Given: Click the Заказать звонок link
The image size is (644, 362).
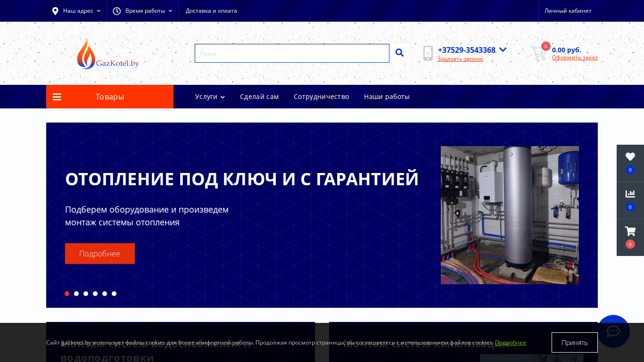Looking at the screenshot, I should point(460,59).
